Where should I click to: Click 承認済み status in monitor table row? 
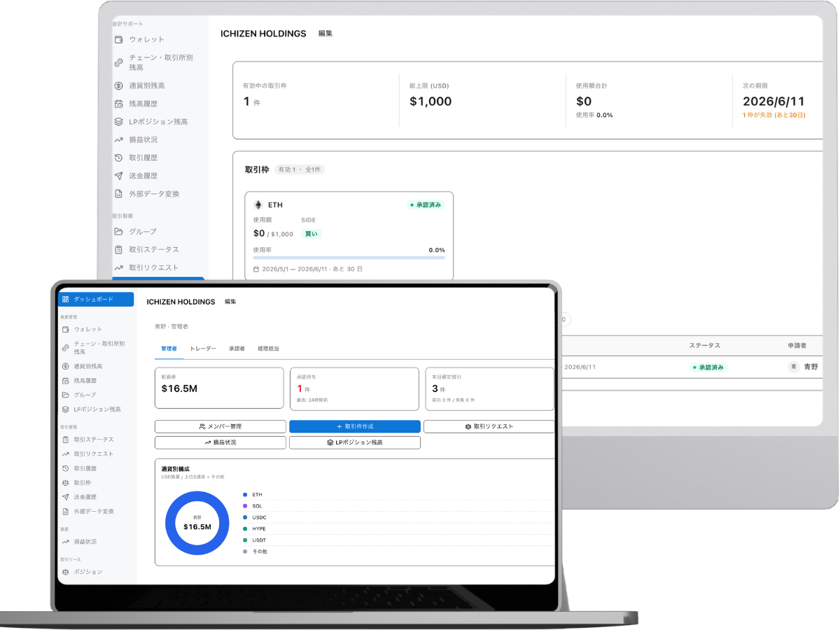(708, 367)
